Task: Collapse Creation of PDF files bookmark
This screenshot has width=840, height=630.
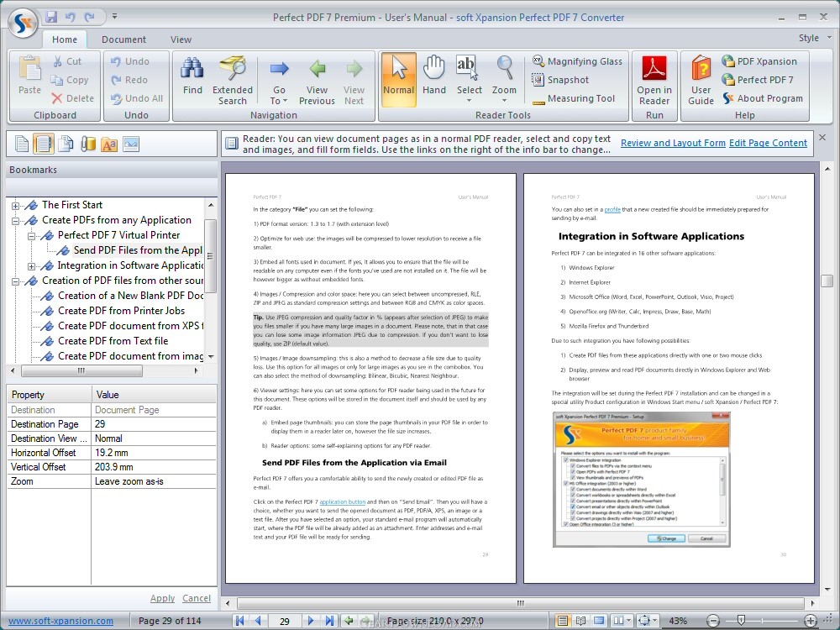Action: [15, 281]
